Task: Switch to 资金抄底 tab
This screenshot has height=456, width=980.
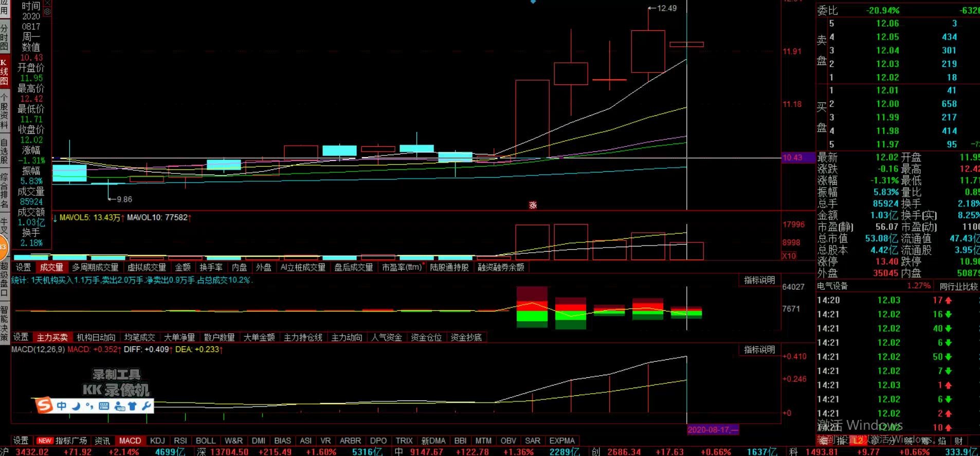Action: point(466,337)
